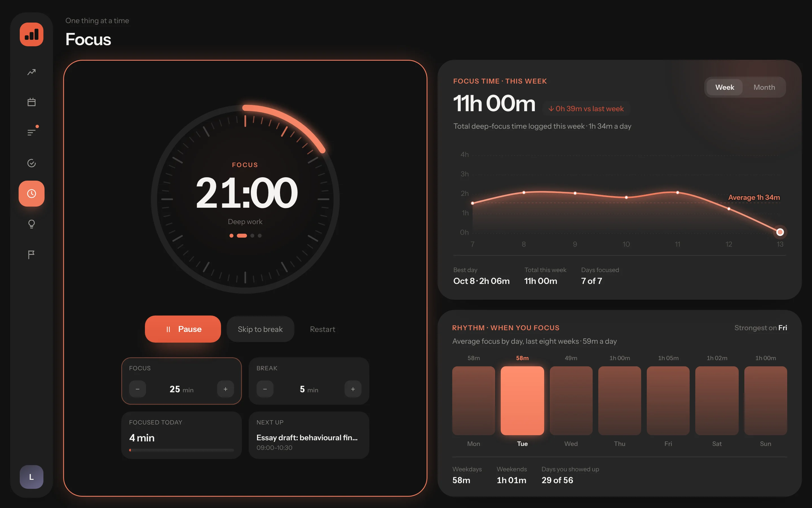This screenshot has width=812, height=508.
Task: Click the chart data point for day 8
Action: 524,192
